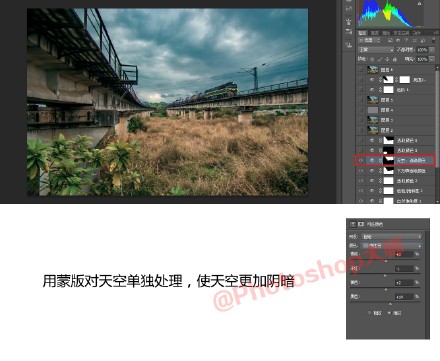Switch to the 路径 (Paths) tab
The height and width of the screenshot is (361, 440).
[386, 33]
